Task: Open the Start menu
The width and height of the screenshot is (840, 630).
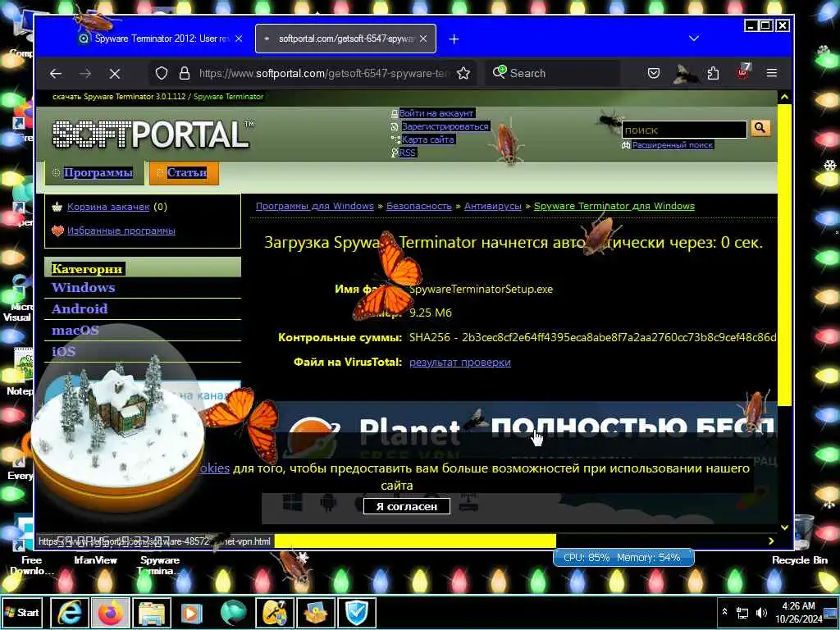Action: point(22,612)
